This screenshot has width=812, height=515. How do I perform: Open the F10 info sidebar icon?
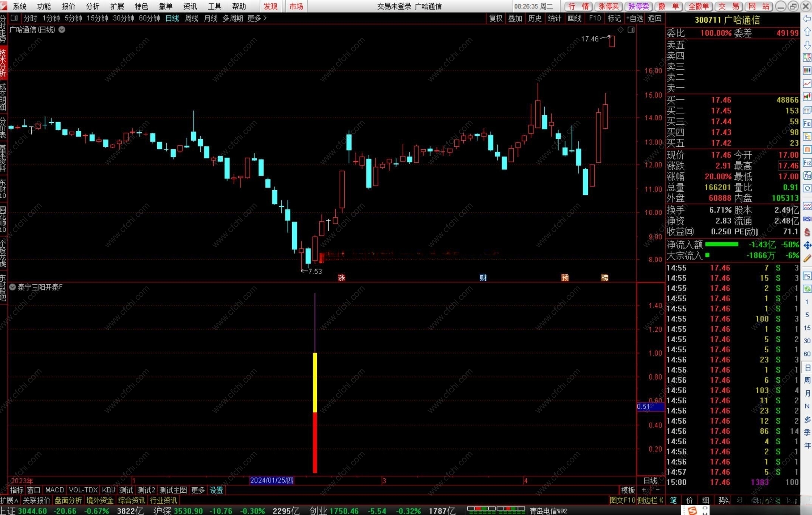807,124
